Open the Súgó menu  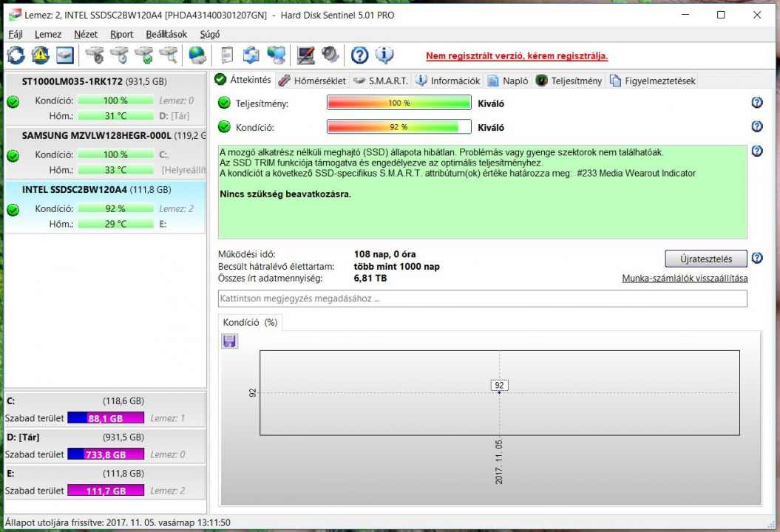point(209,34)
